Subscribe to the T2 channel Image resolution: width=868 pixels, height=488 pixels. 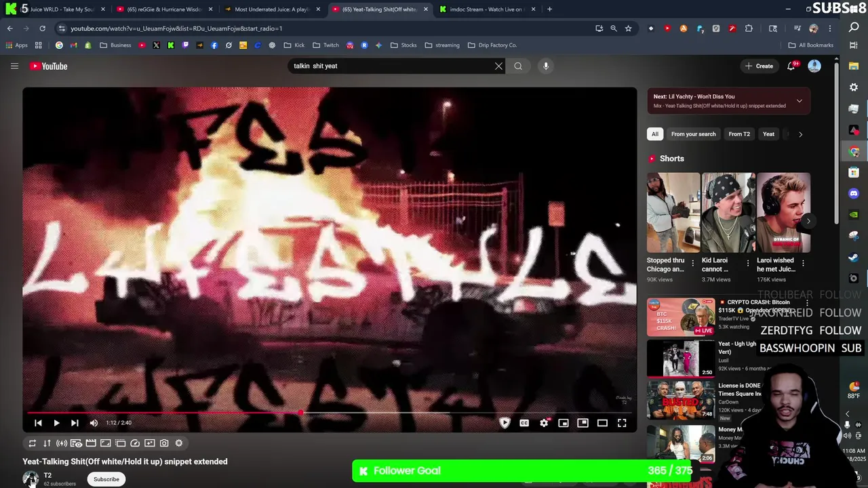point(106,479)
